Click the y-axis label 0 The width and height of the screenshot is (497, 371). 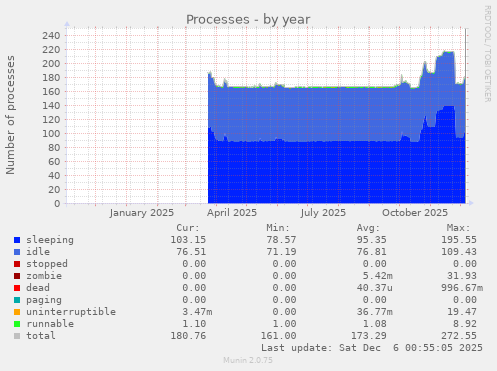pos(57,204)
